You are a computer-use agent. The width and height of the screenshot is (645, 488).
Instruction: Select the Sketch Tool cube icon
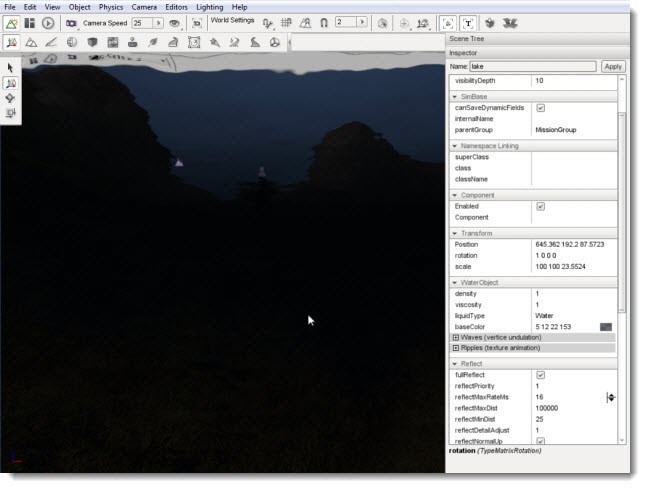tap(92, 42)
